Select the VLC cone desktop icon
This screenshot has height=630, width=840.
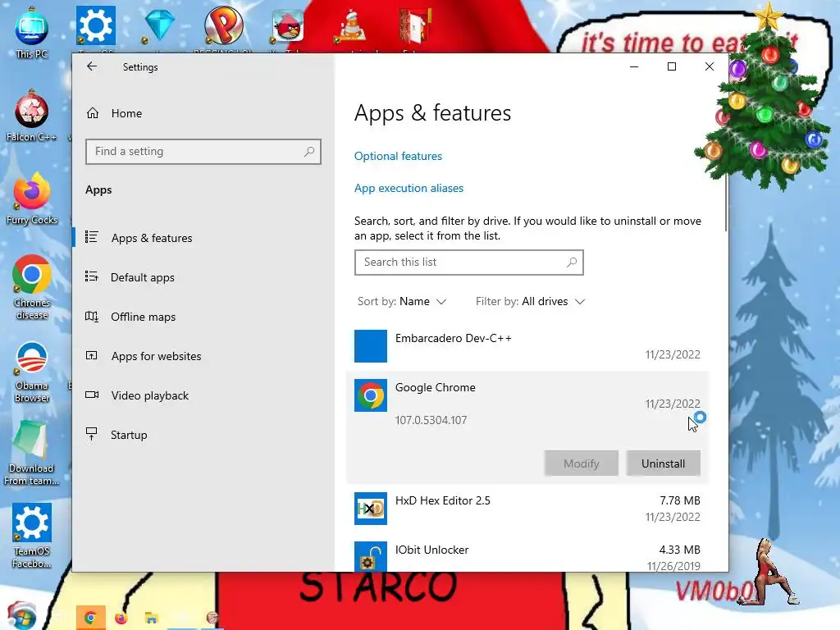click(x=351, y=27)
